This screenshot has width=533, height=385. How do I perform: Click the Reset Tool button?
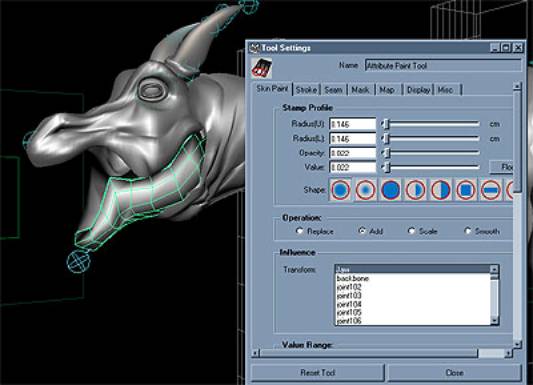pyautogui.click(x=317, y=373)
